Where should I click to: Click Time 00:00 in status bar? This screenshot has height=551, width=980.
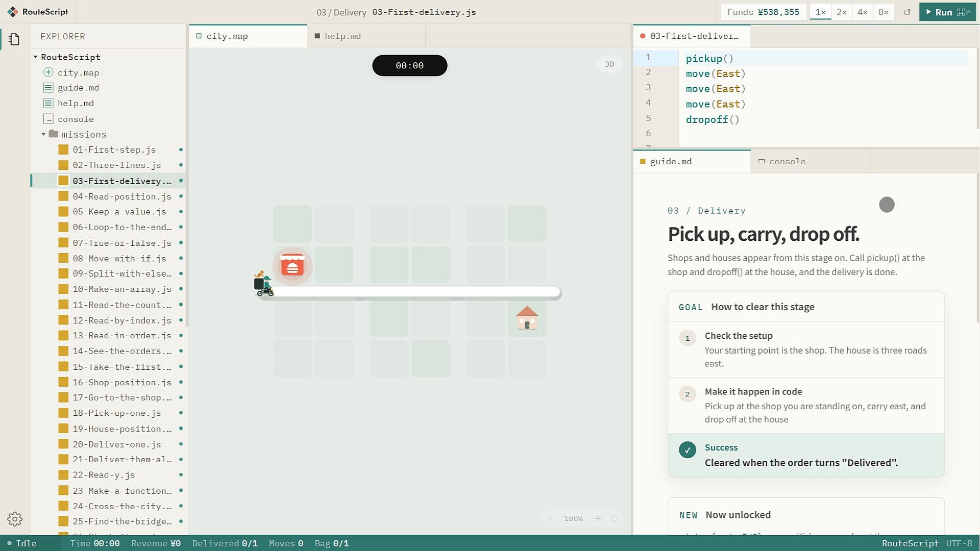[95, 543]
